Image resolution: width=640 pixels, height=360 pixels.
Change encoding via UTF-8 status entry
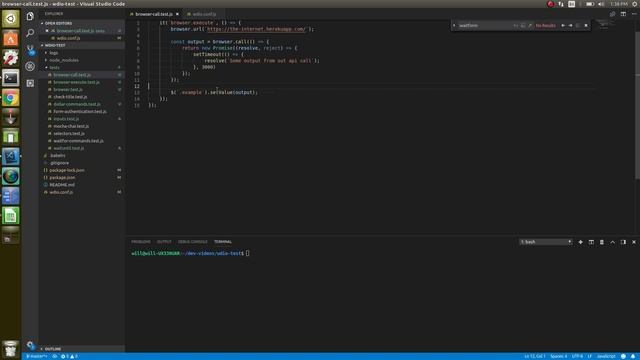[577, 356]
